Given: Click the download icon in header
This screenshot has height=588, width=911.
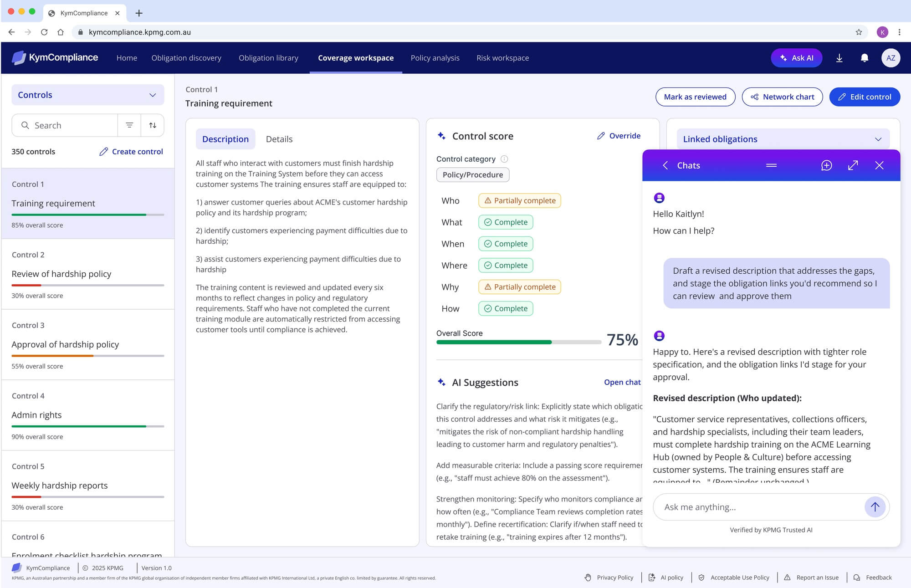Looking at the screenshot, I should click(x=839, y=58).
